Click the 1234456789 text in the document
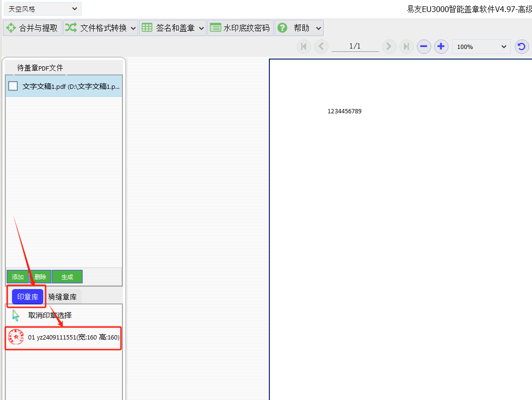This screenshot has height=400, width=532. click(x=344, y=111)
